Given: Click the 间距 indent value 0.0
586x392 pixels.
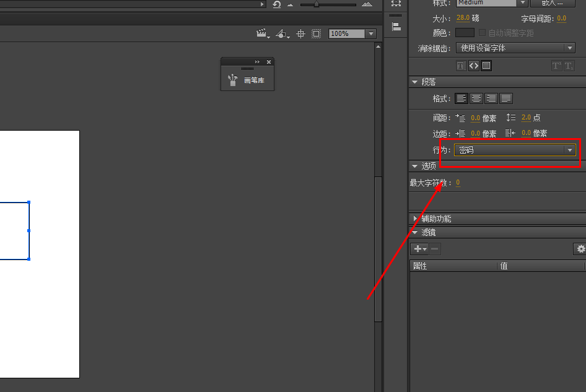Looking at the screenshot, I should (x=475, y=118).
